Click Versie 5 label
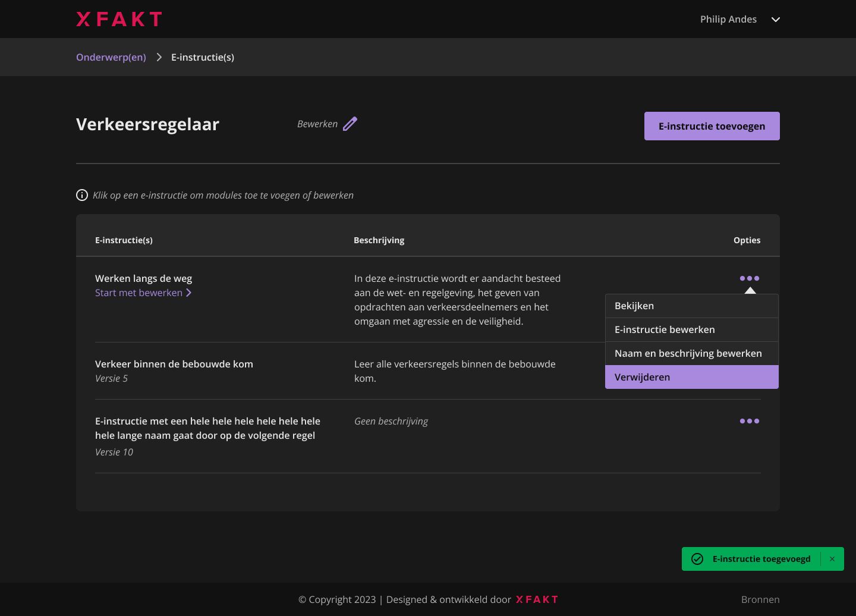856x616 pixels. coord(111,378)
